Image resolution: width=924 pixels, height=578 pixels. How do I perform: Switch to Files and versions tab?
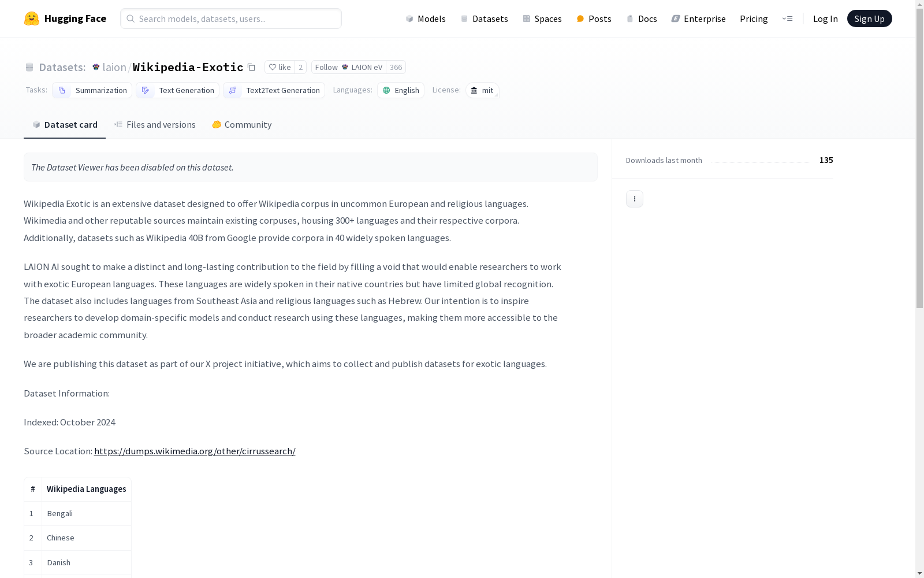pyautogui.click(x=155, y=125)
